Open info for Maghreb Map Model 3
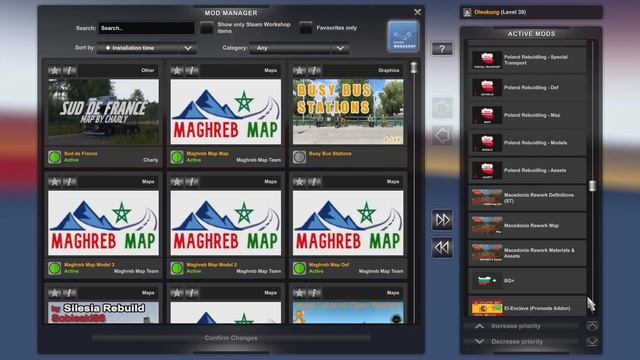The width and height of the screenshot is (640, 360). (69, 181)
